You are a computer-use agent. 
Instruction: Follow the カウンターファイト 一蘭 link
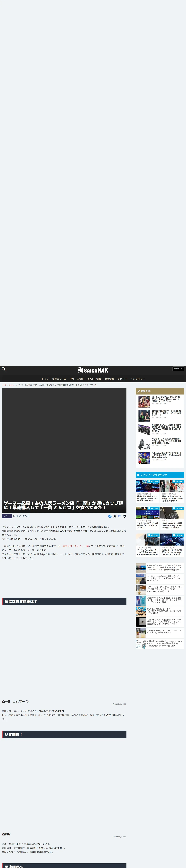(76, 546)
